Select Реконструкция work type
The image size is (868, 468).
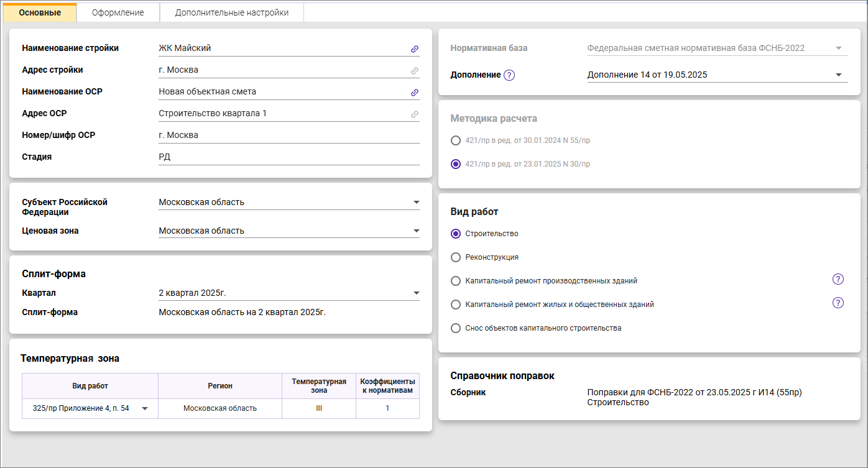click(456, 257)
